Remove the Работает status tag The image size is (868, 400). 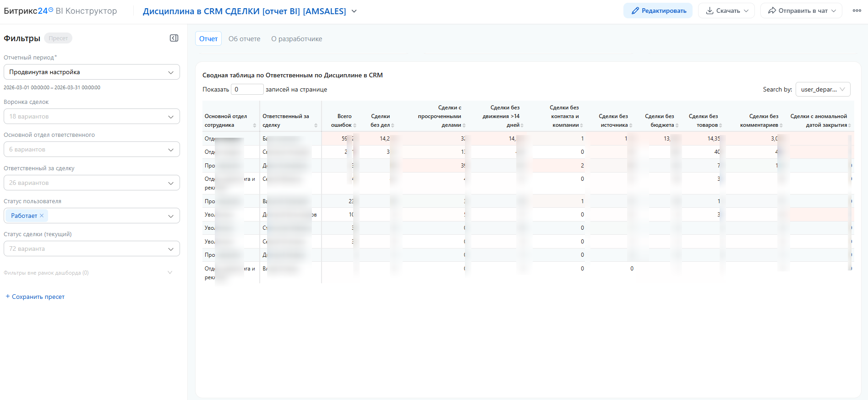(x=42, y=216)
